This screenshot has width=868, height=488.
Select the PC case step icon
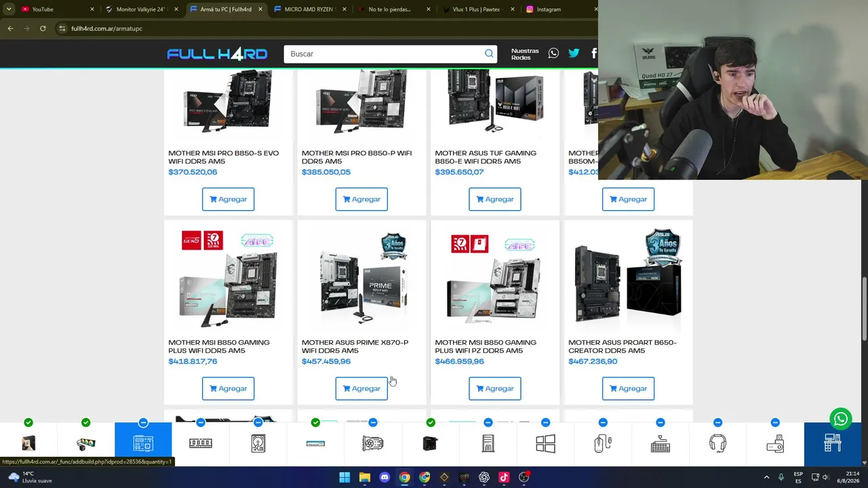click(488, 443)
